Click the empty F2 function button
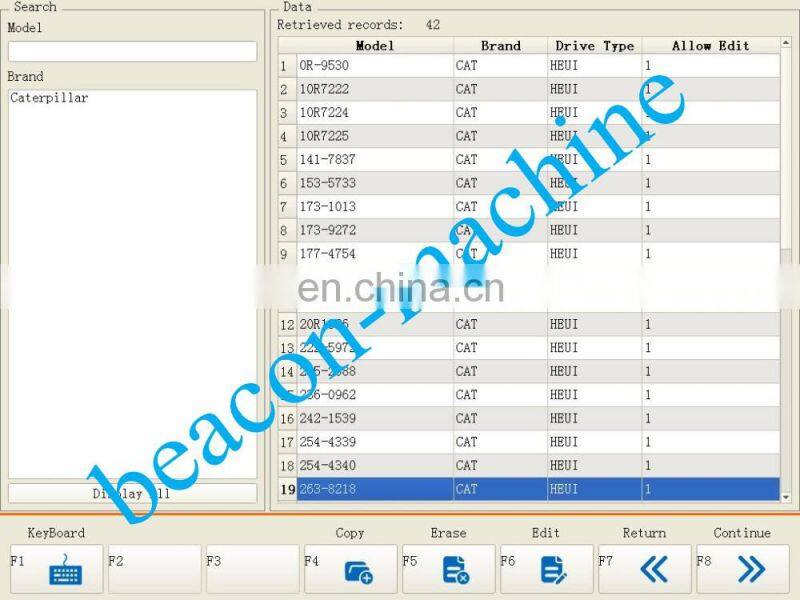 point(154,570)
